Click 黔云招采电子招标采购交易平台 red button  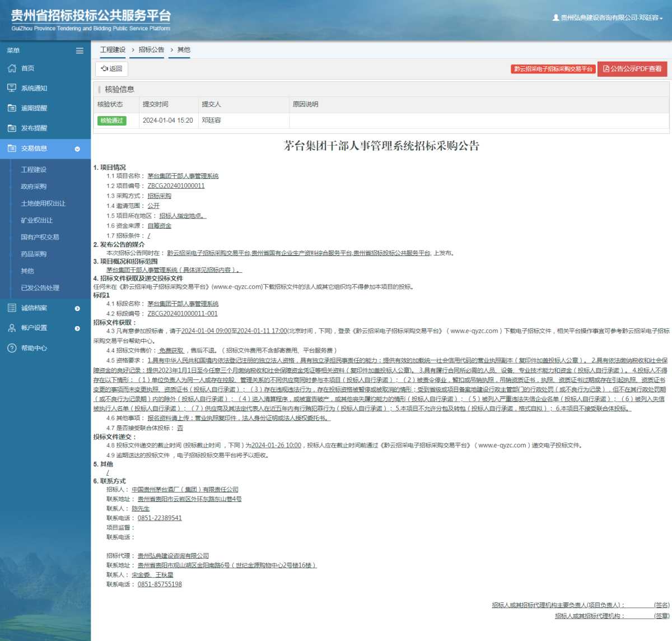[x=553, y=69]
